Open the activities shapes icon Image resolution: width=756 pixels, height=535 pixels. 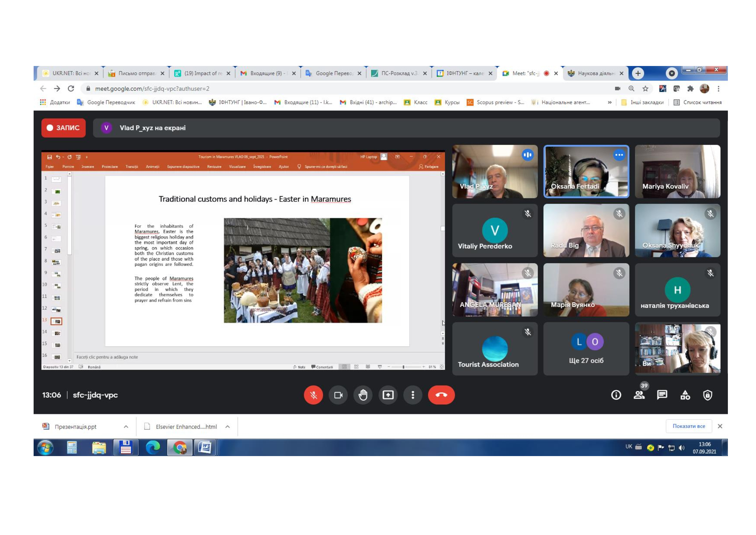pos(685,395)
